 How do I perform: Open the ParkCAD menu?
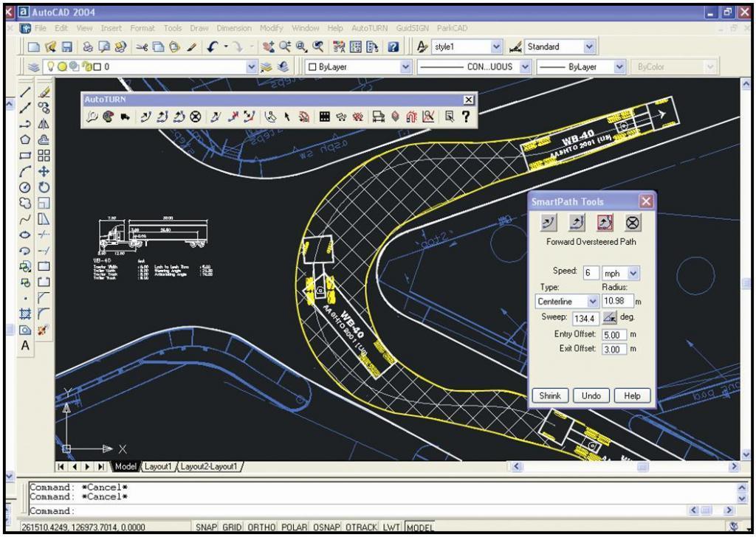[453, 29]
